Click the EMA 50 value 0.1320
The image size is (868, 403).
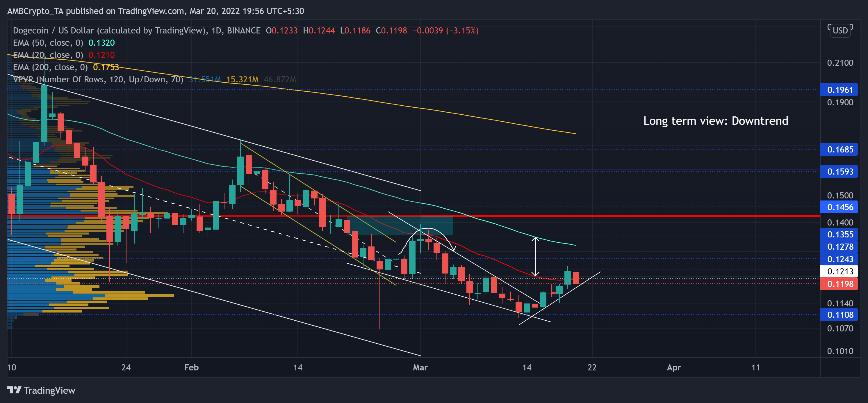tap(101, 43)
